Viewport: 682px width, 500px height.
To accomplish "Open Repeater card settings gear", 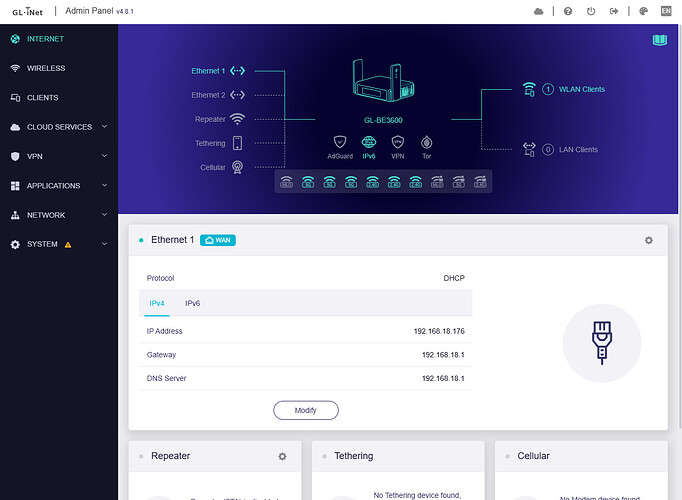I will click(x=282, y=456).
